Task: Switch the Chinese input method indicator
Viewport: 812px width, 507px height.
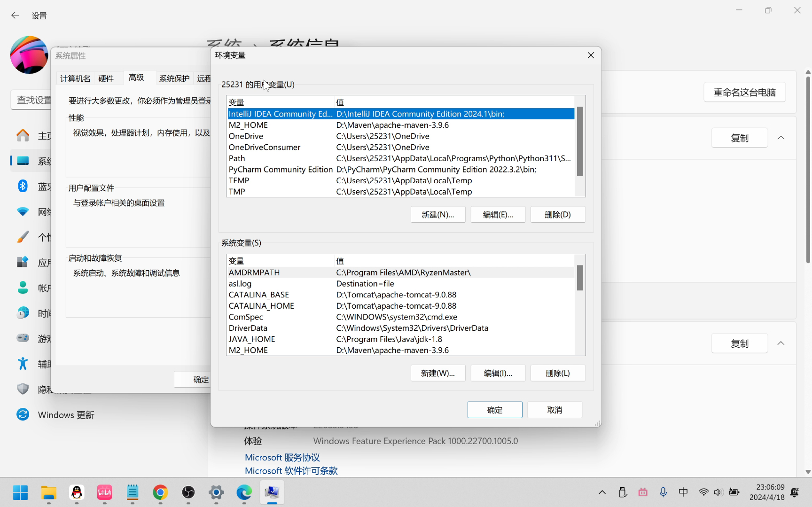Action: coord(683,492)
